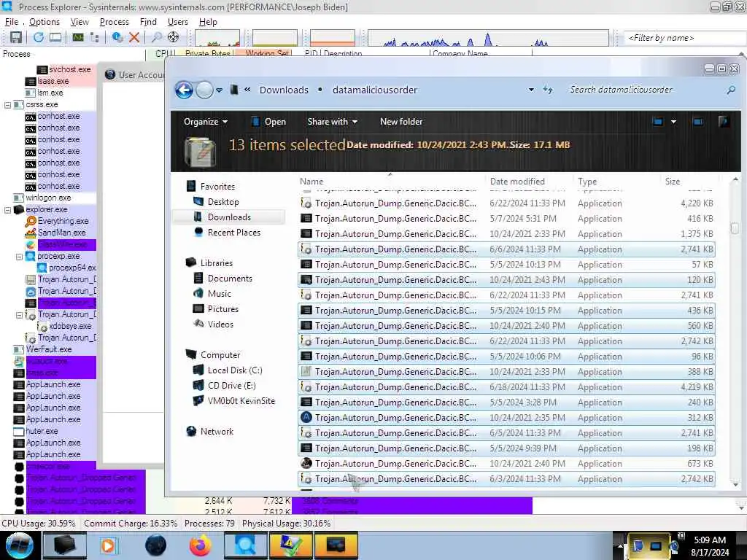This screenshot has width=747, height=560.
Task: Select VM0b0t KevinSite in navigation pane
Action: tap(241, 401)
